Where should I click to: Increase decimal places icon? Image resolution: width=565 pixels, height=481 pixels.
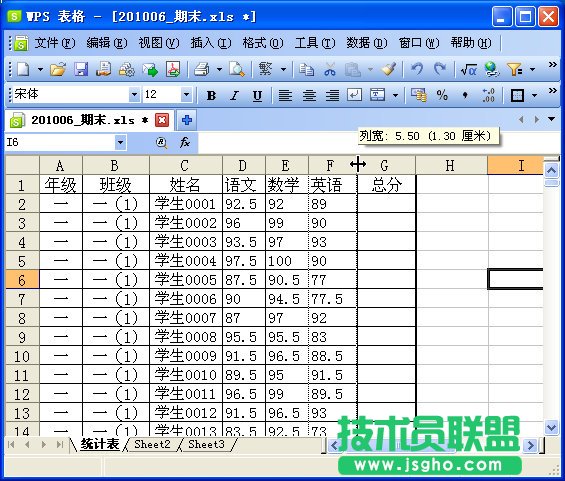pos(488,96)
